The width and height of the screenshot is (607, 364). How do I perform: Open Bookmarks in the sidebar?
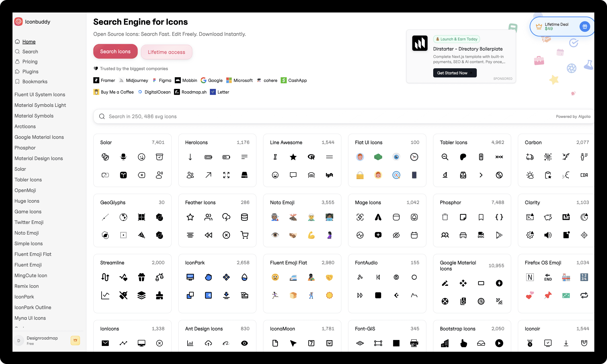coord(35,81)
